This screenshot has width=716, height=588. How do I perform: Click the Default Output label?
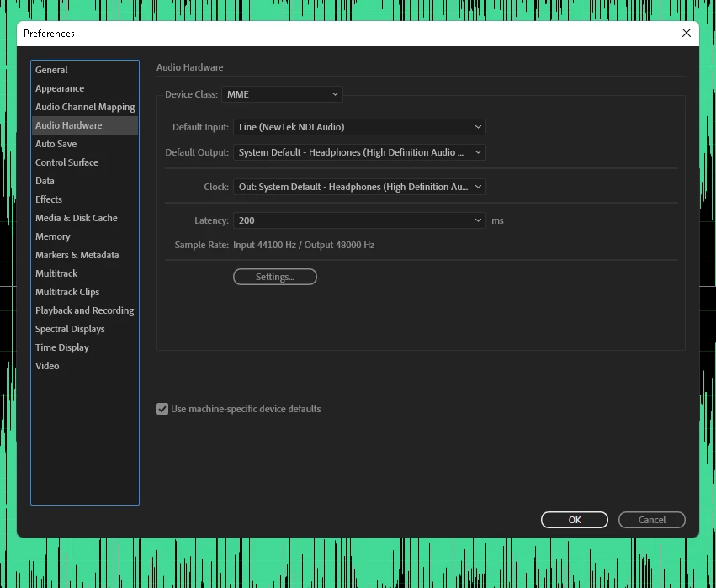point(197,152)
